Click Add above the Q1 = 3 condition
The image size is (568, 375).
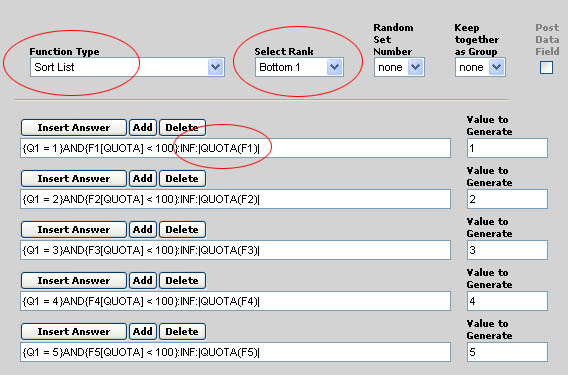[143, 230]
